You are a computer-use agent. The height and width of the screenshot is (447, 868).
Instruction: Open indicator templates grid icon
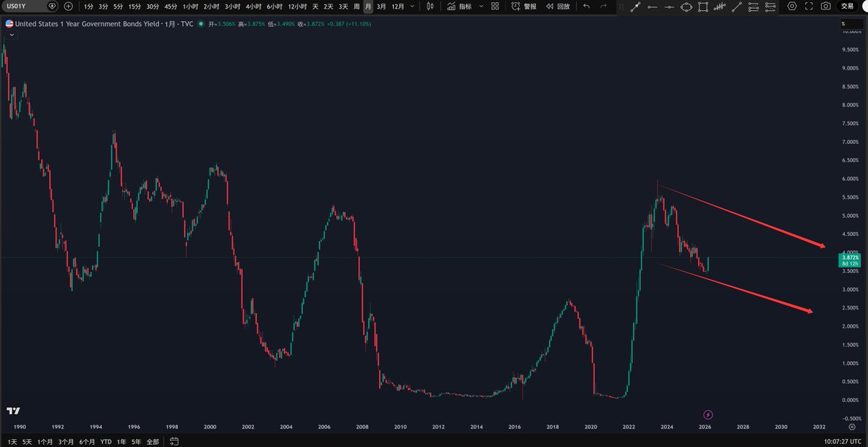tap(494, 6)
